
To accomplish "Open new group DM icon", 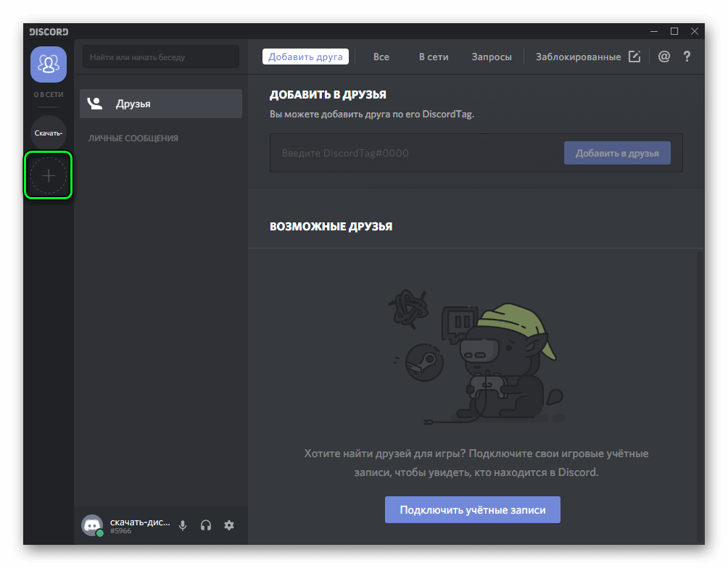I will [x=634, y=57].
